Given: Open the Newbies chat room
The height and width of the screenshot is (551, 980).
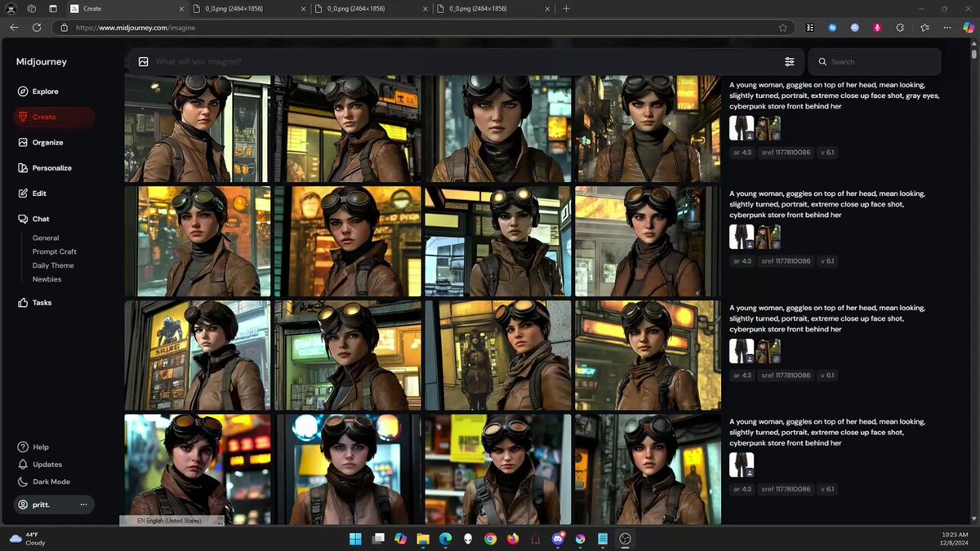Looking at the screenshot, I should click(47, 279).
